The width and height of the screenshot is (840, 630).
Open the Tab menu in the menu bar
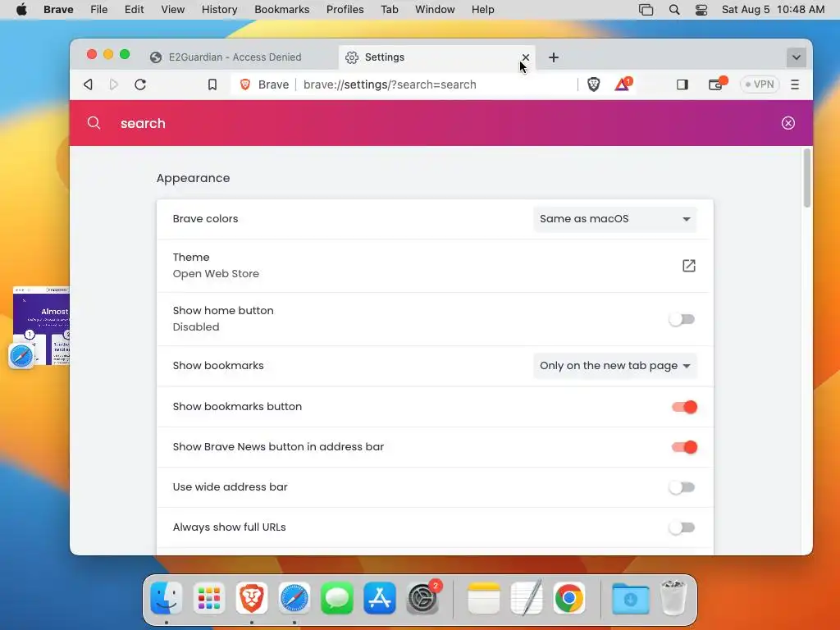390,10
